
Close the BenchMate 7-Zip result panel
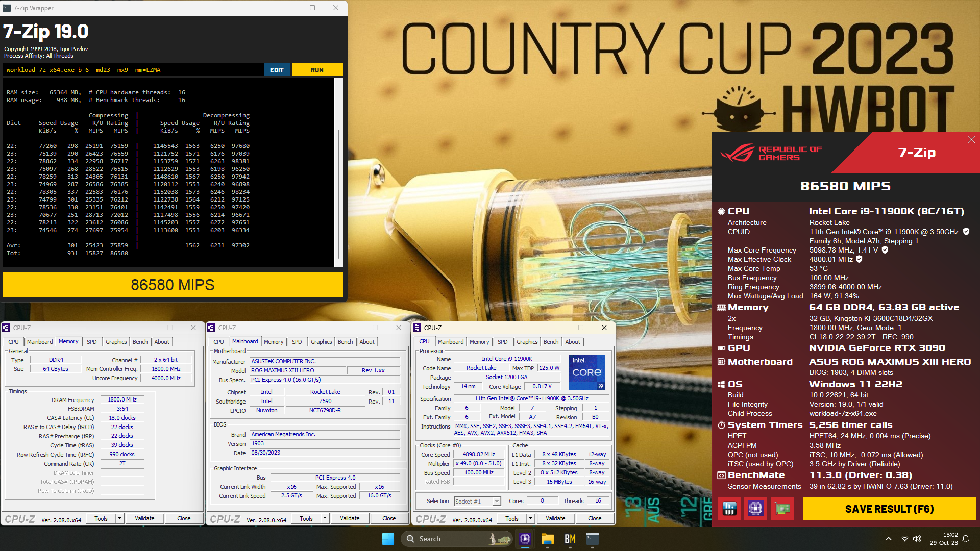[971, 140]
